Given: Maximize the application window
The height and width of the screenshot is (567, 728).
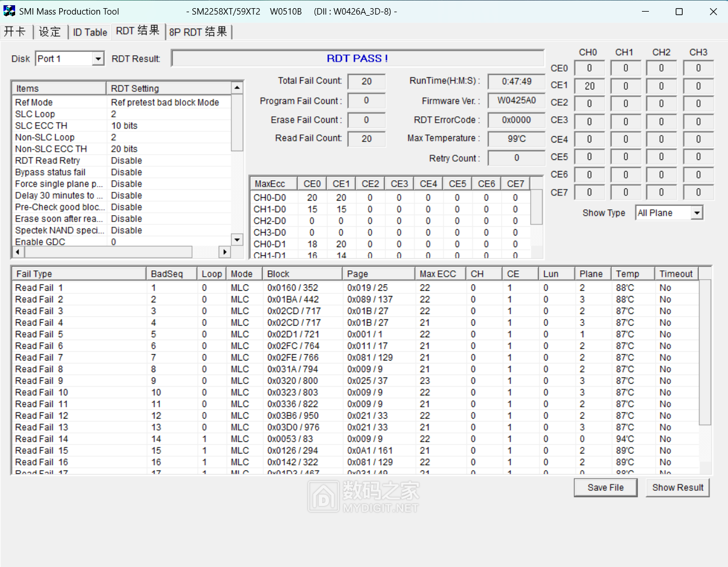Looking at the screenshot, I should 679,12.
